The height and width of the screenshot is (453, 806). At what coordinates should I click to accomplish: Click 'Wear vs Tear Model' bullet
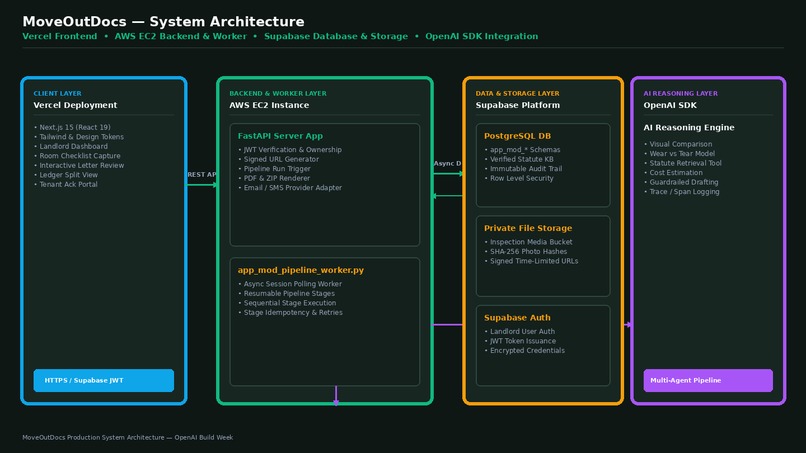click(x=680, y=154)
